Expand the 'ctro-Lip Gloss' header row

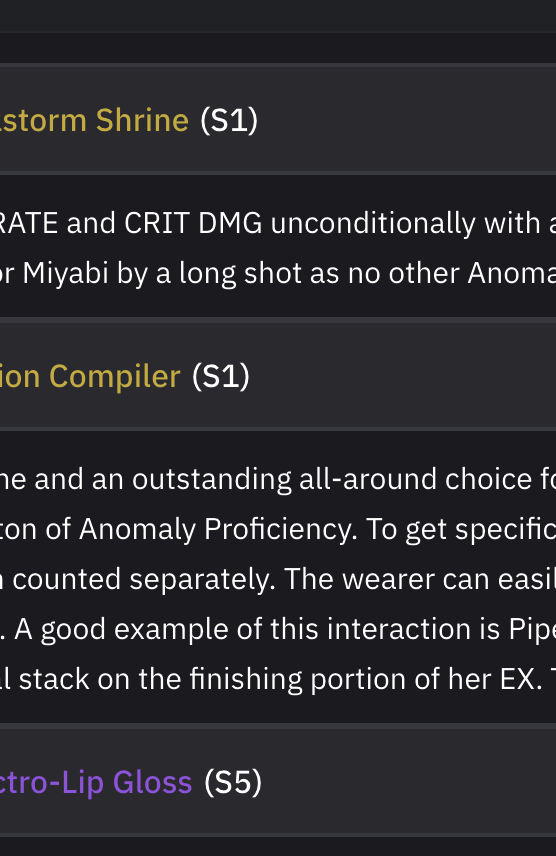pyautogui.click(x=278, y=781)
